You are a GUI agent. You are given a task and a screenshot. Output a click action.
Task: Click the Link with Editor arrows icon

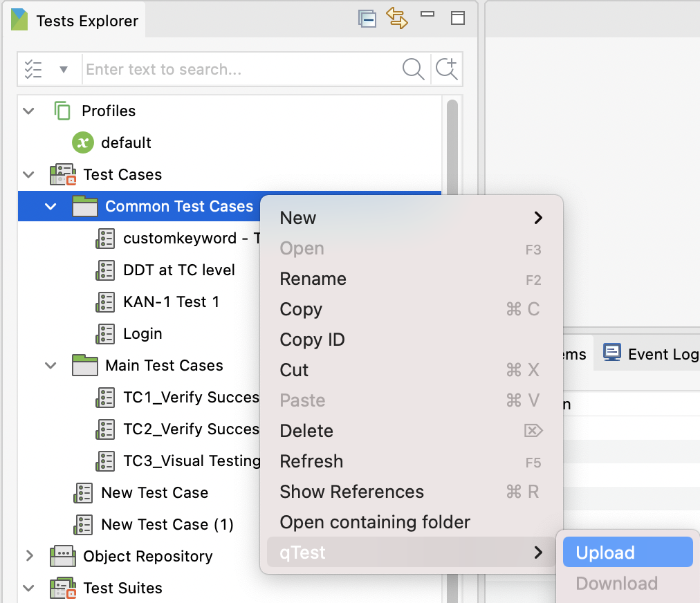point(397,19)
